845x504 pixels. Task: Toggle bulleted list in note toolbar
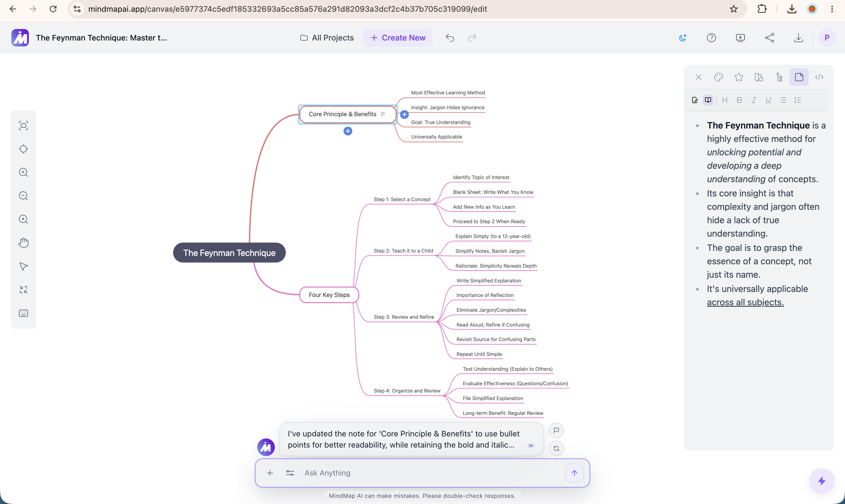[783, 100]
